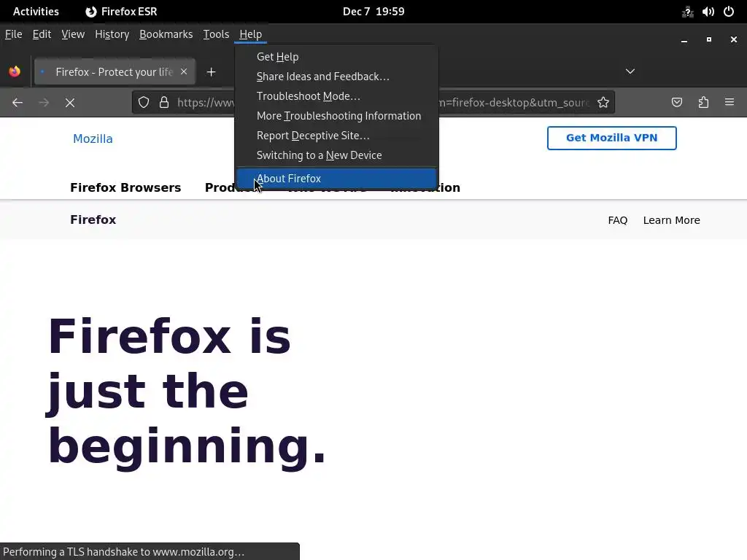This screenshot has width=747, height=560.
Task: Click Get Mozilla VPN button
Action: pyautogui.click(x=612, y=138)
